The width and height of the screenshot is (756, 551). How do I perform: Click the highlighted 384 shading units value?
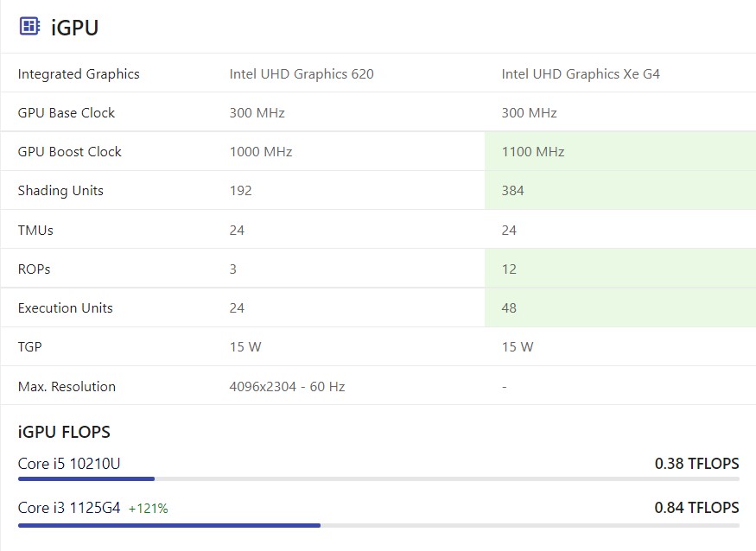click(x=512, y=191)
